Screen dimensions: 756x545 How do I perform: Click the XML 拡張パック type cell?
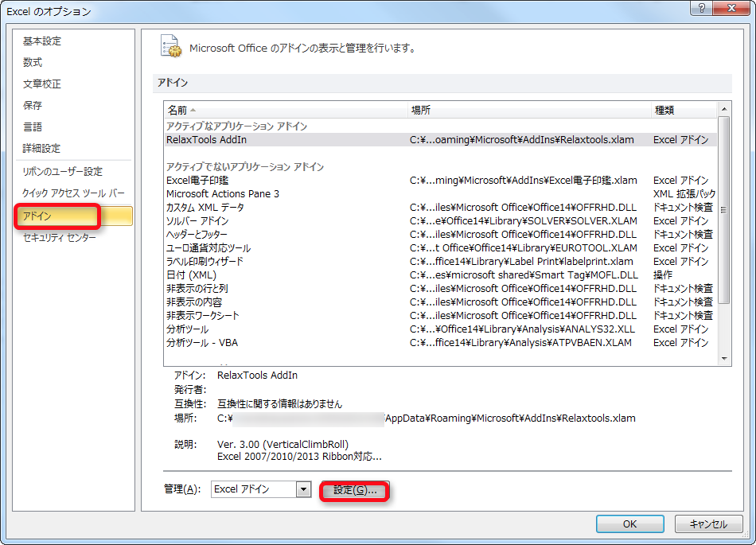click(x=684, y=193)
